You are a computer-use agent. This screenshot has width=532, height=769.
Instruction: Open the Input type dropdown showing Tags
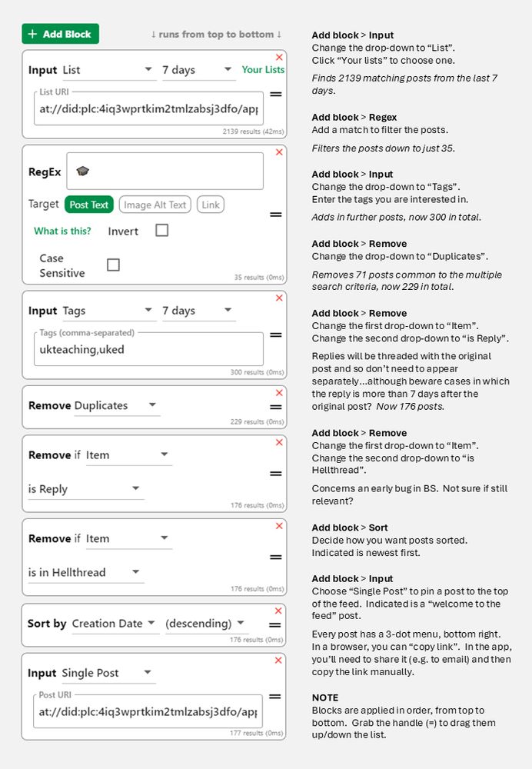coord(108,311)
